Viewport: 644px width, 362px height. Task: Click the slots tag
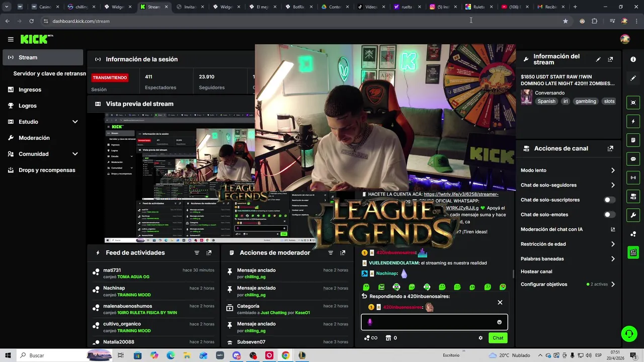(609, 101)
